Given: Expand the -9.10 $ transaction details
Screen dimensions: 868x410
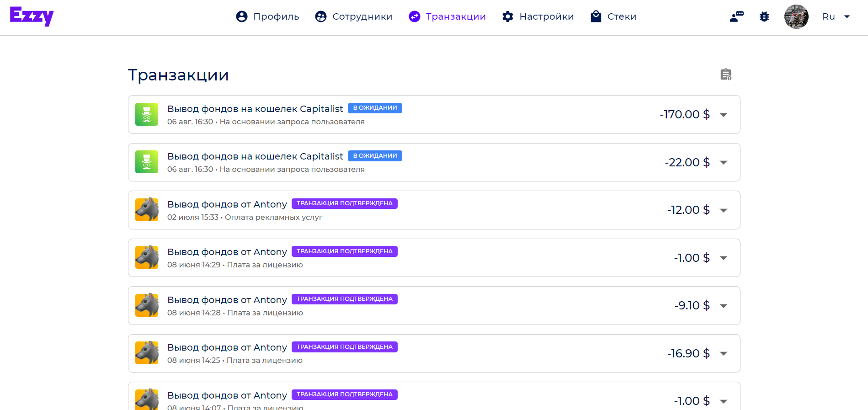Looking at the screenshot, I should click(724, 306).
